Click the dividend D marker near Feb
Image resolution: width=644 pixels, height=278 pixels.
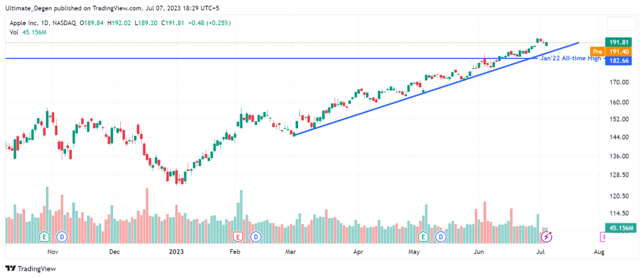256,236
